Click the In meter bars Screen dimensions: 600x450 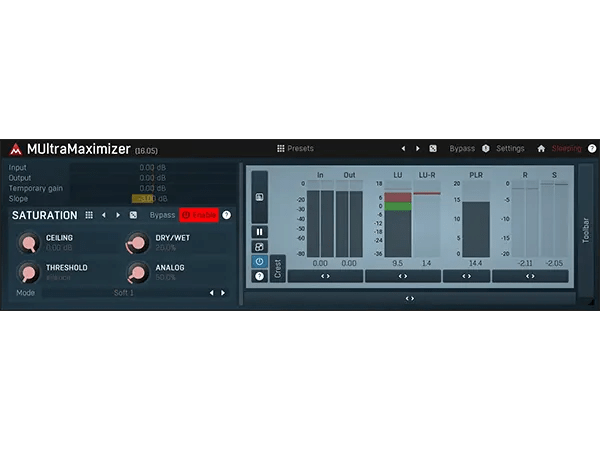pos(320,219)
